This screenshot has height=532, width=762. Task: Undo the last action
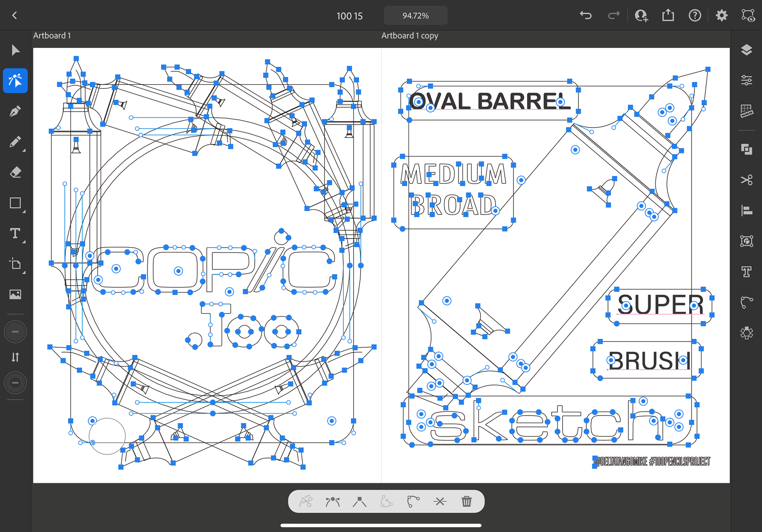(586, 15)
